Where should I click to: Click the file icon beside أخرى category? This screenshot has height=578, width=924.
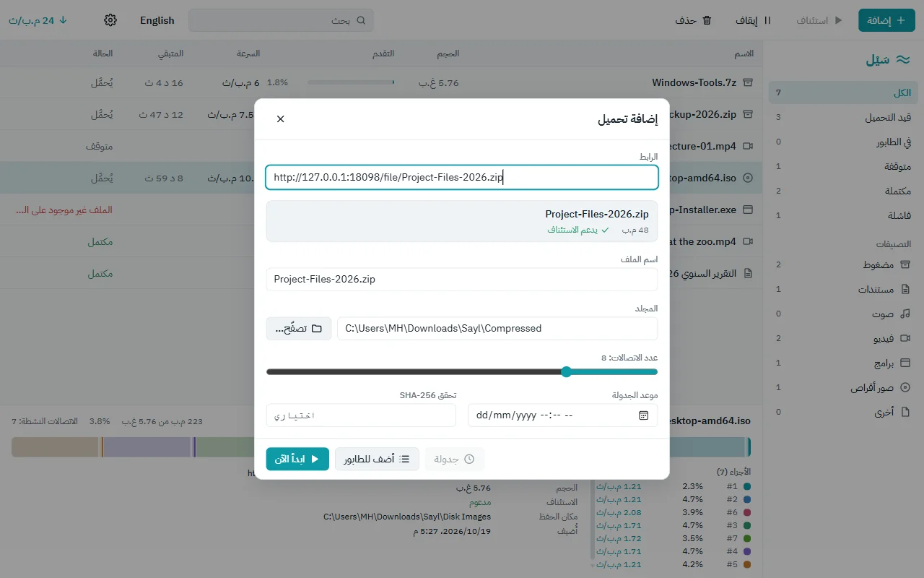coord(905,413)
